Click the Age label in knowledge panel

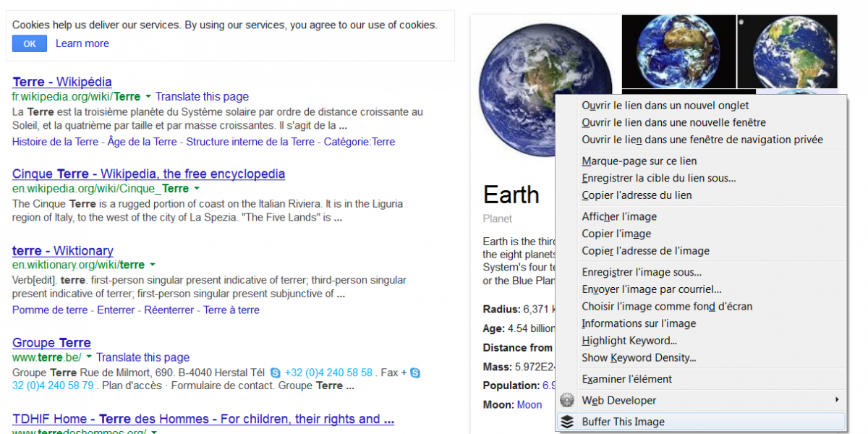pos(494,328)
